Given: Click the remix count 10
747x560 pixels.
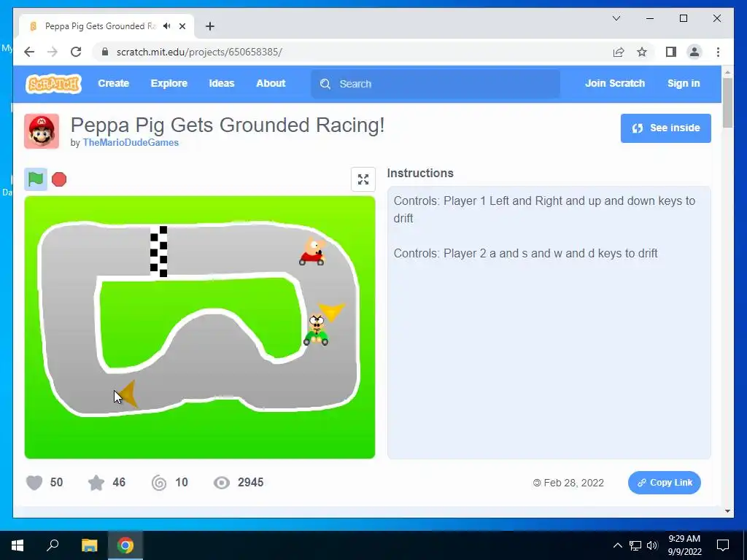Looking at the screenshot, I should [x=182, y=483].
